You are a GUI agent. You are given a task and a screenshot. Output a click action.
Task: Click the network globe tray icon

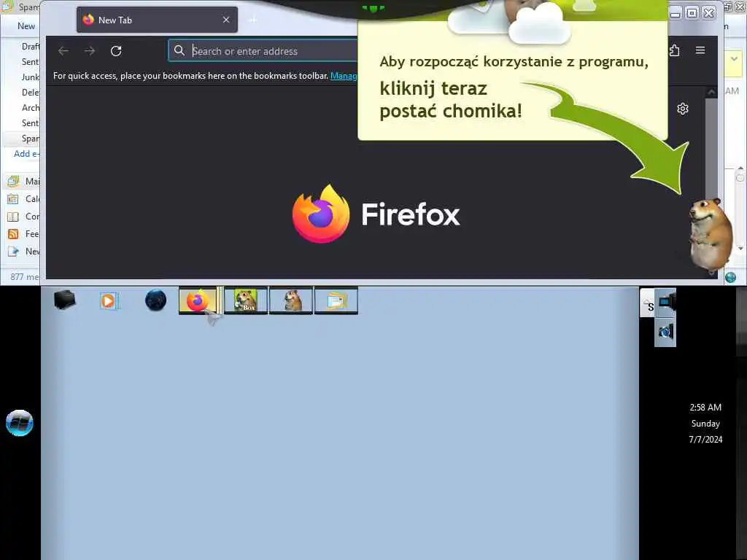coord(666,331)
